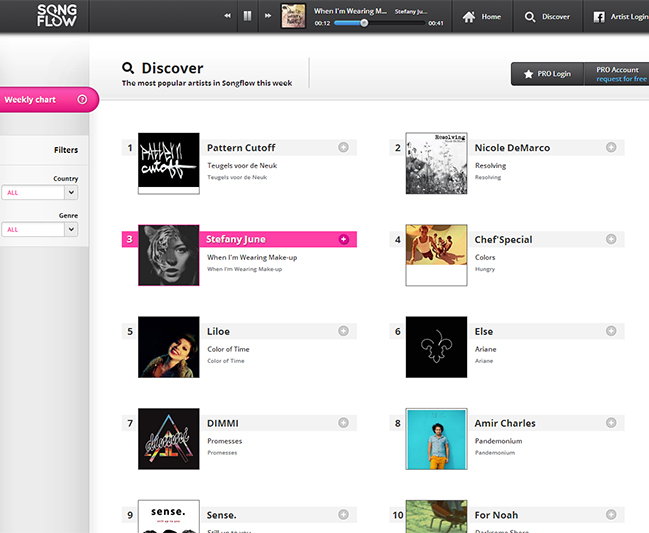Click the plus icon for DIMMI
The height and width of the screenshot is (533, 649).
tap(343, 423)
